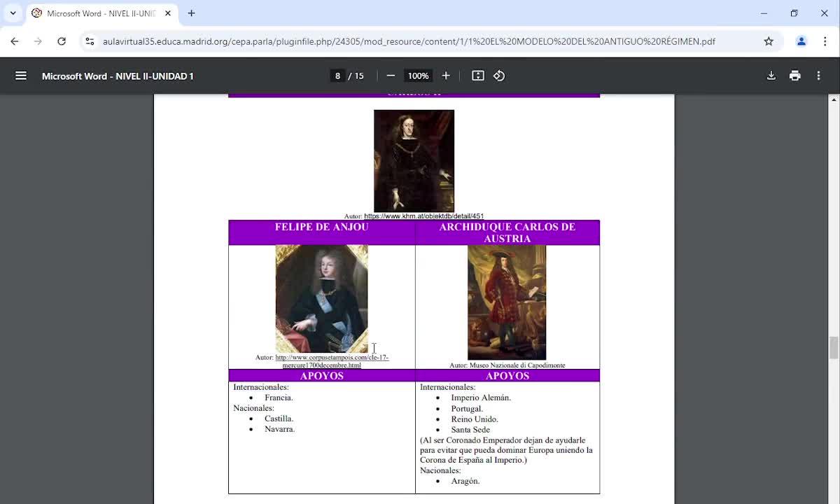
Task: Open the tab search dropdown arrow
Action: pyautogui.click(x=13, y=13)
